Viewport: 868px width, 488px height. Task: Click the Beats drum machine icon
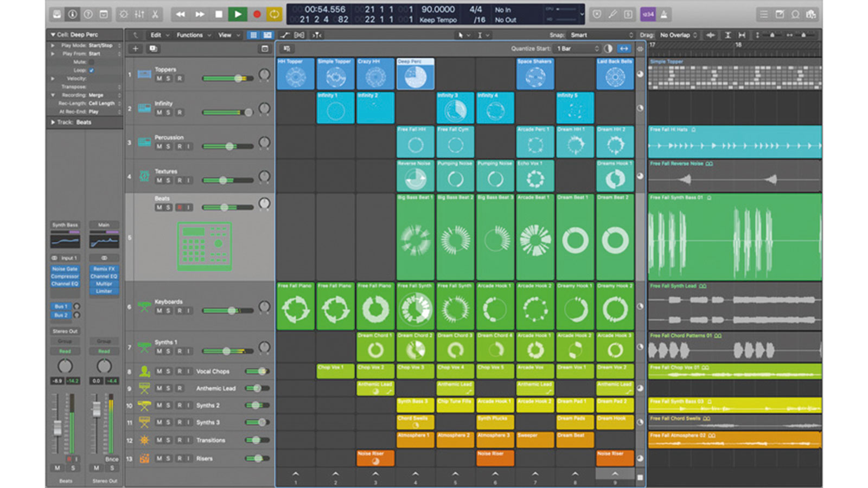tap(205, 246)
